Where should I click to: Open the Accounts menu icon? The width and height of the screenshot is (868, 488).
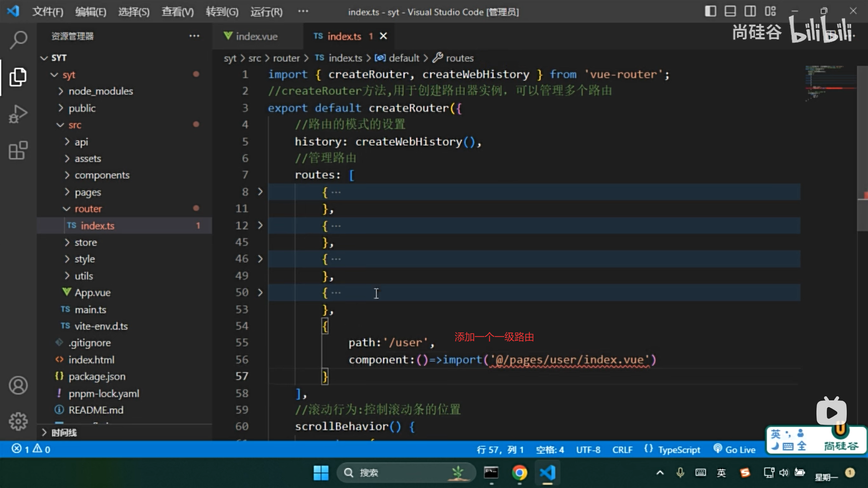tap(18, 385)
